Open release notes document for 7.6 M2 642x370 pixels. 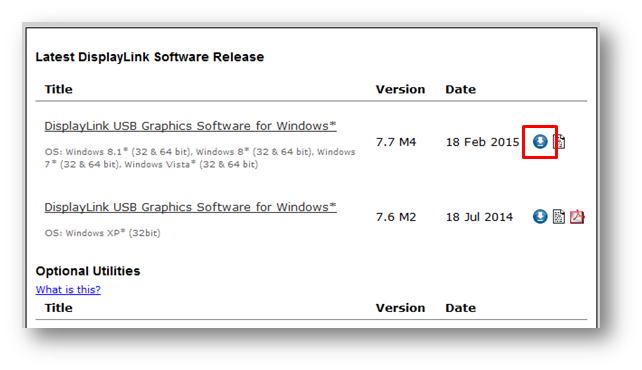coord(559,217)
